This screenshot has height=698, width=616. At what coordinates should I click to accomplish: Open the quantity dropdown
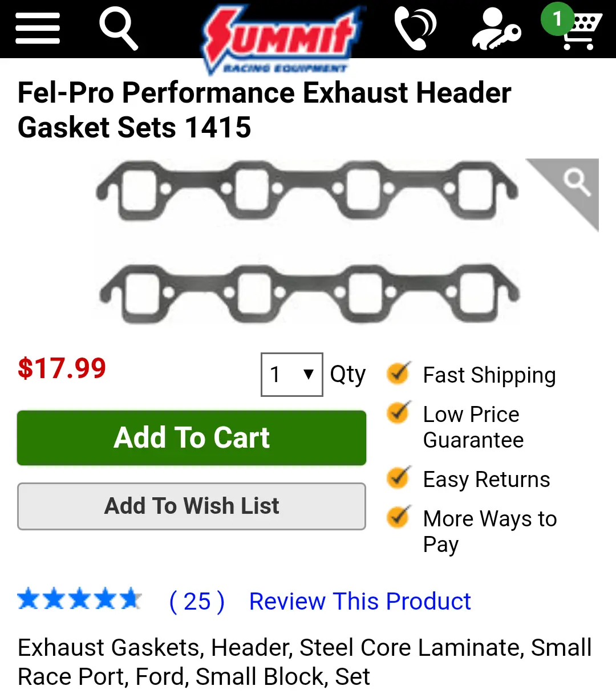292,375
